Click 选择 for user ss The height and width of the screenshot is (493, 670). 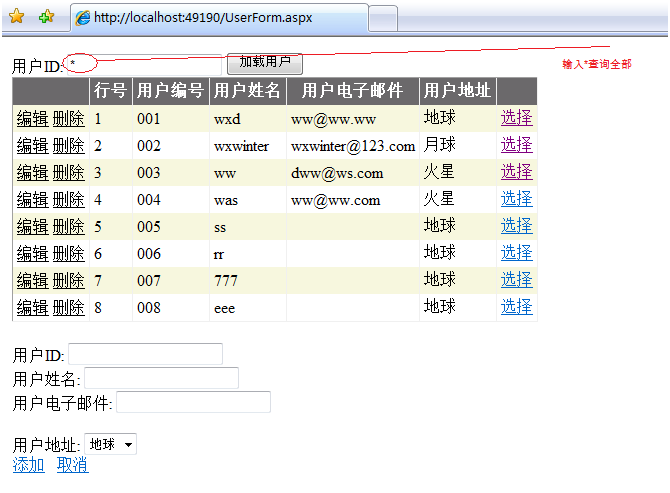(517, 226)
